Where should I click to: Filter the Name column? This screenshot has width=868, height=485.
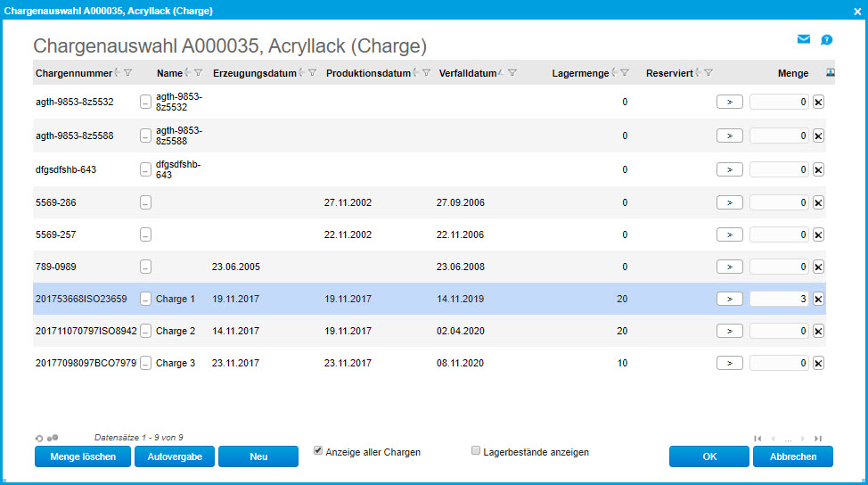(x=198, y=73)
